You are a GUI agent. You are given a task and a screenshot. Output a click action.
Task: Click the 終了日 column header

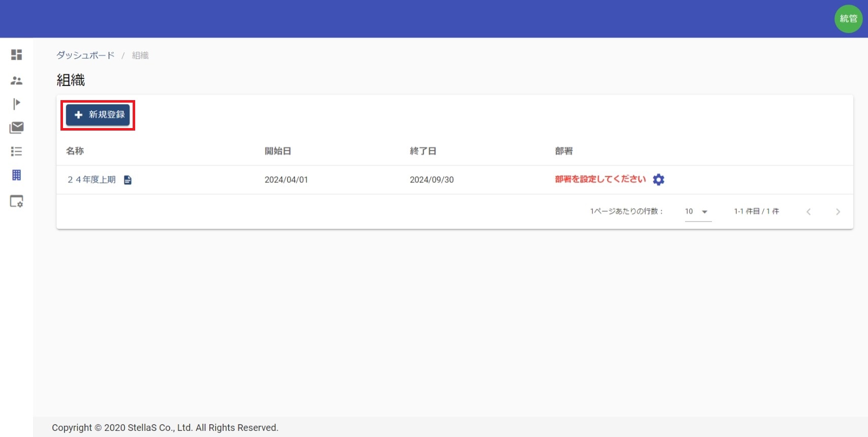[x=423, y=151]
